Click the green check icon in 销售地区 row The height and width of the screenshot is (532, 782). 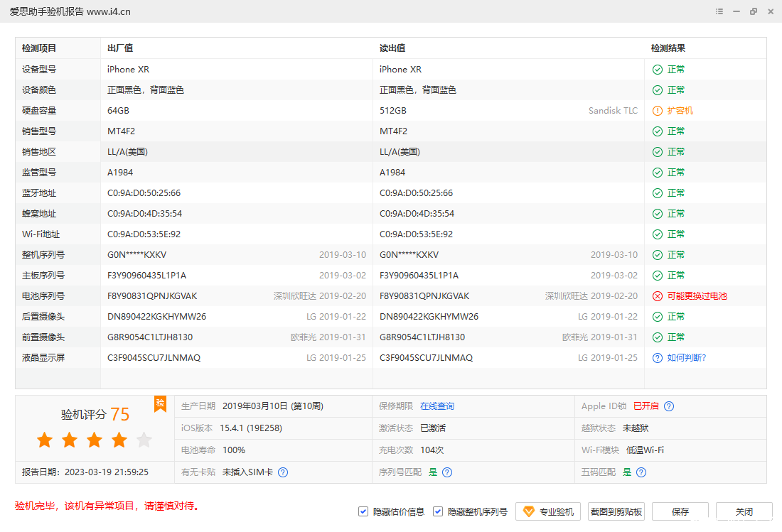[658, 152]
